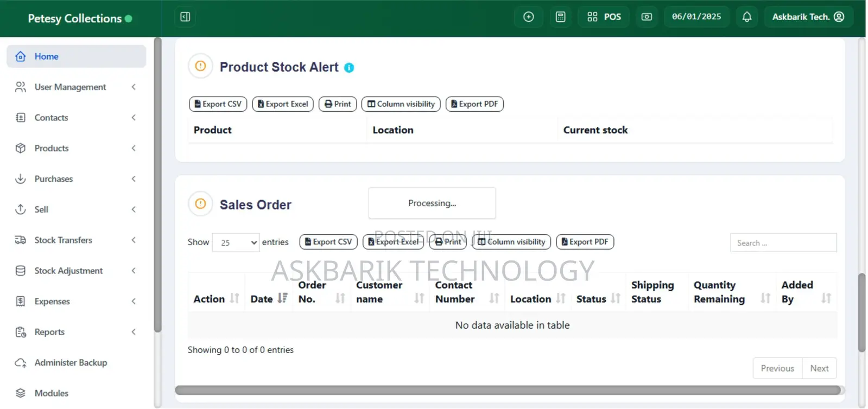The height and width of the screenshot is (409, 868).
Task: Click Product Stock Alert info icon
Action: pyautogui.click(x=349, y=68)
